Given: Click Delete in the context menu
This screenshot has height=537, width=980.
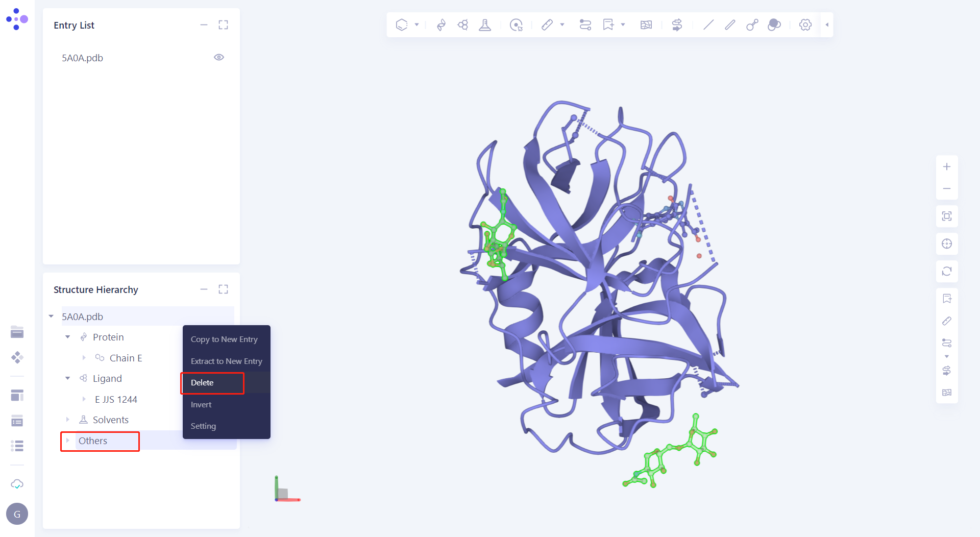Looking at the screenshot, I should [202, 382].
